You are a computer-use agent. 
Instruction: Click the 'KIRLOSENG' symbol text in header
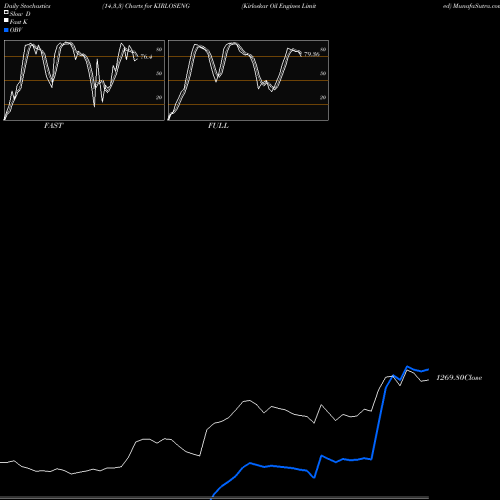172,6
